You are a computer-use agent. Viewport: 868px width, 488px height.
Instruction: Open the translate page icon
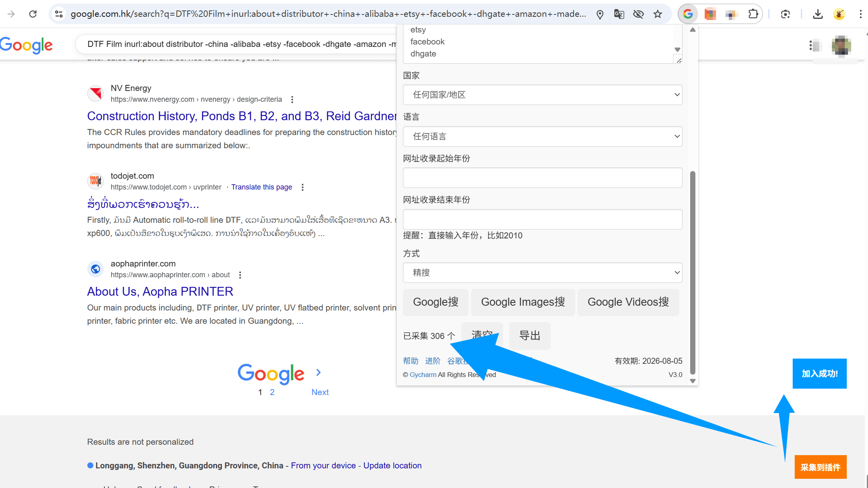point(619,14)
